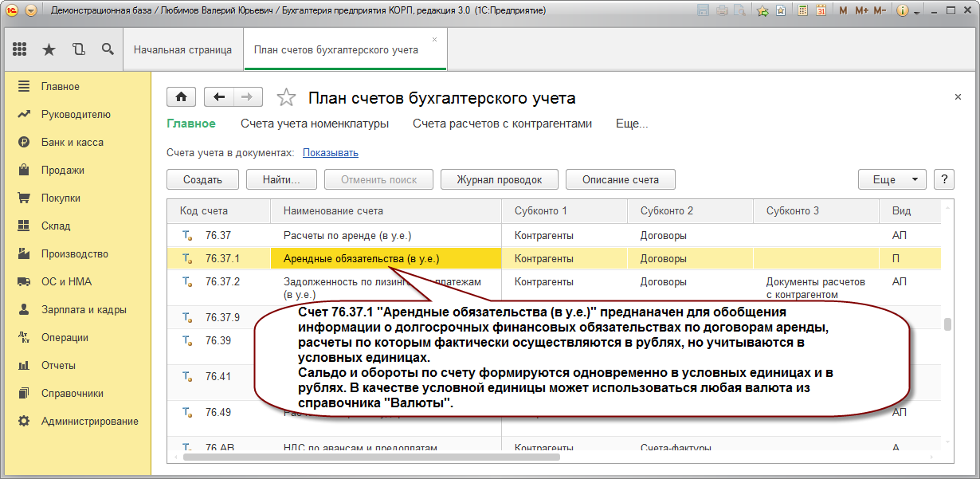Expand the dropdown arrow beside info icon
This screenshot has height=479, width=980.
916,12
